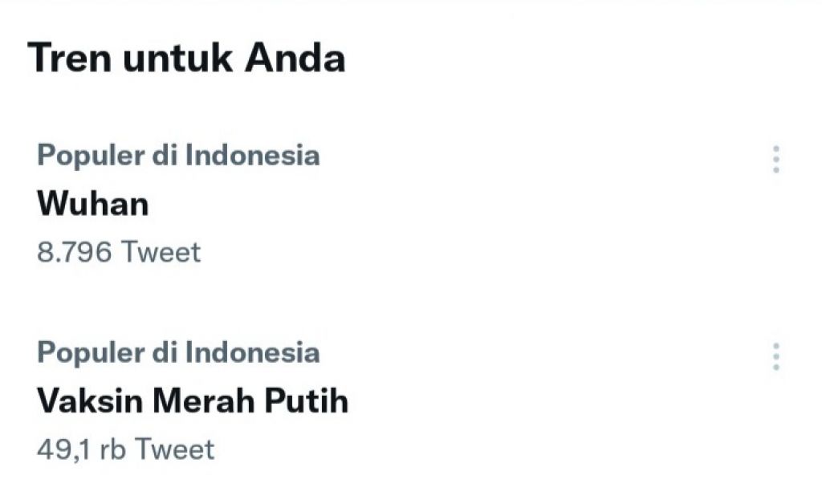Tap the three-dot menu beside Wuhan
Viewport: 822px width, 504px height.
[x=775, y=160]
